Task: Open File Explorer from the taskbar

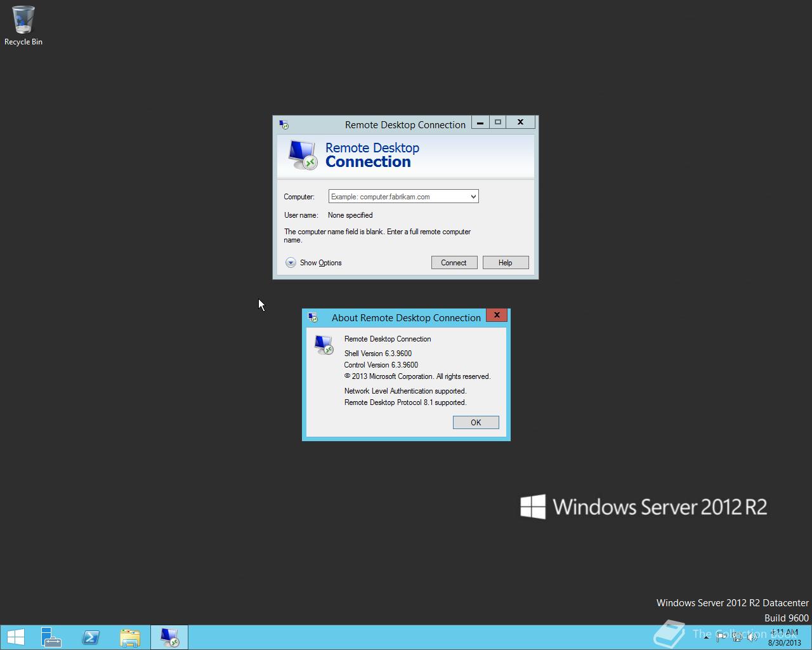Action: pos(130,637)
